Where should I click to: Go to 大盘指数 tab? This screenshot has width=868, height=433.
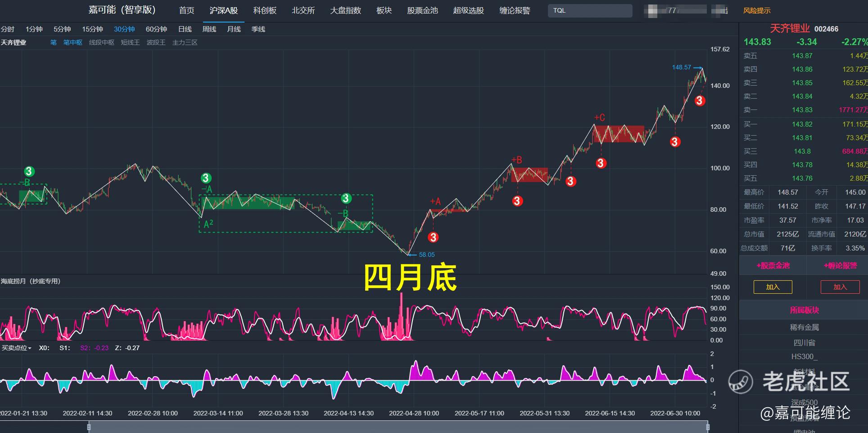pos(345,10)
